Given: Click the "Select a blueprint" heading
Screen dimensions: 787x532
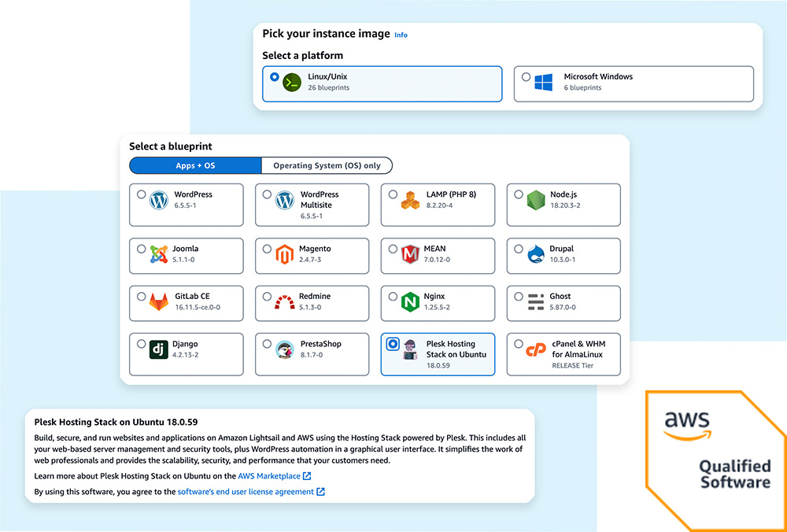Looking at the screenshot, I should (x=171, y=146).
